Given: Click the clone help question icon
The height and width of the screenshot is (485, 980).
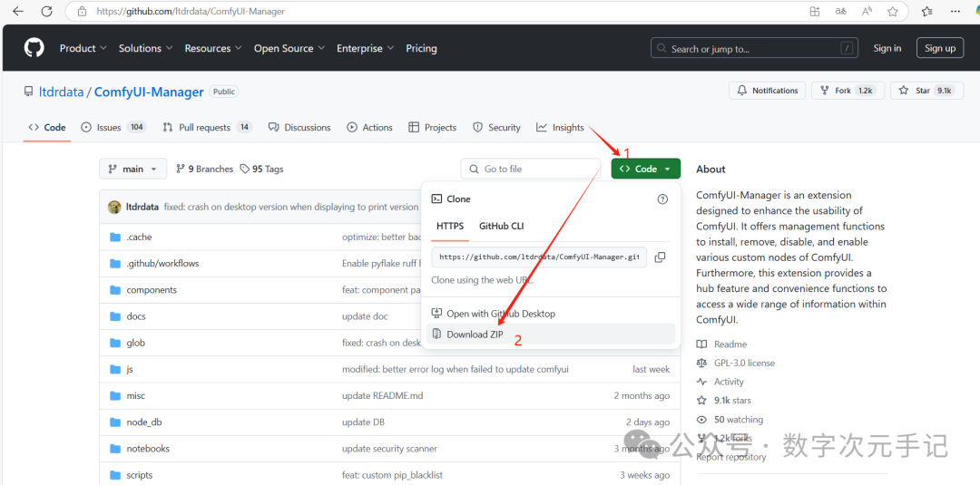Looking at the screenshot, I should (662, 199).
